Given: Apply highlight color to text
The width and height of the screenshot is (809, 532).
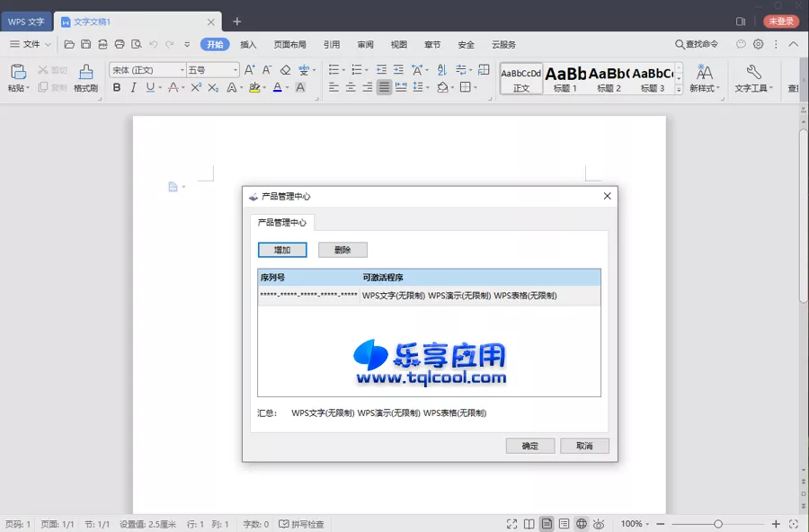Looking at the screenshot, I should click(x=256, y=87).
